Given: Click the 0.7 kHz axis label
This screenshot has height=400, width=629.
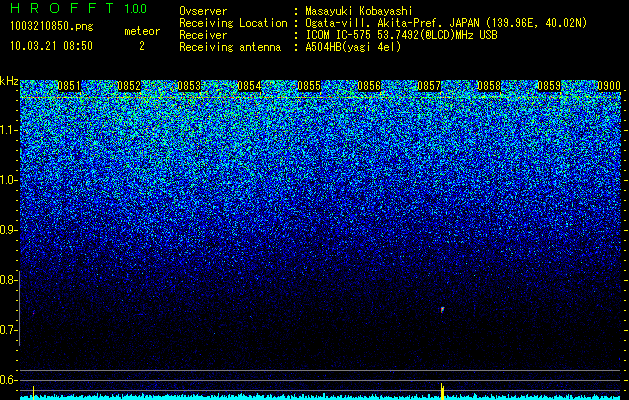Looking at the screenshot, I should pos(9,330).
